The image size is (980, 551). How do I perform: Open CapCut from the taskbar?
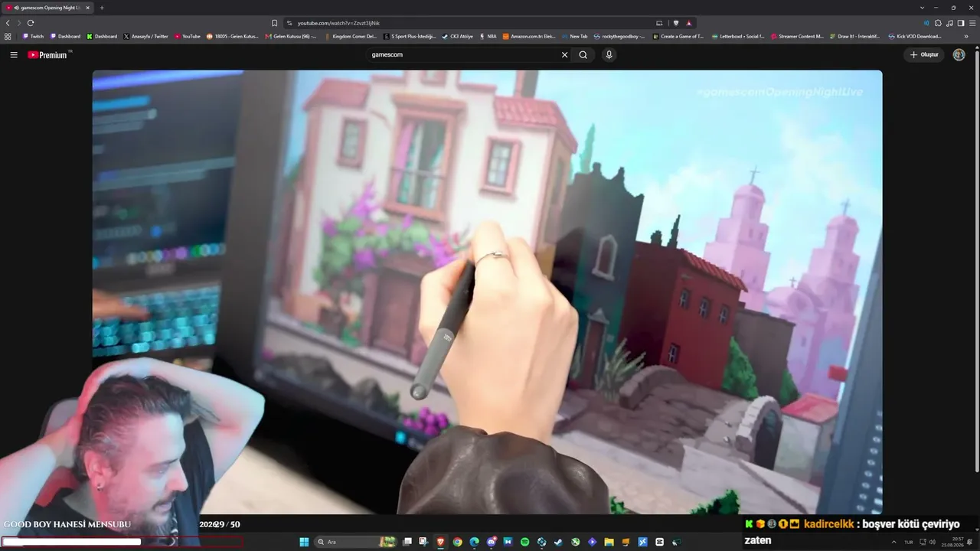659,542
